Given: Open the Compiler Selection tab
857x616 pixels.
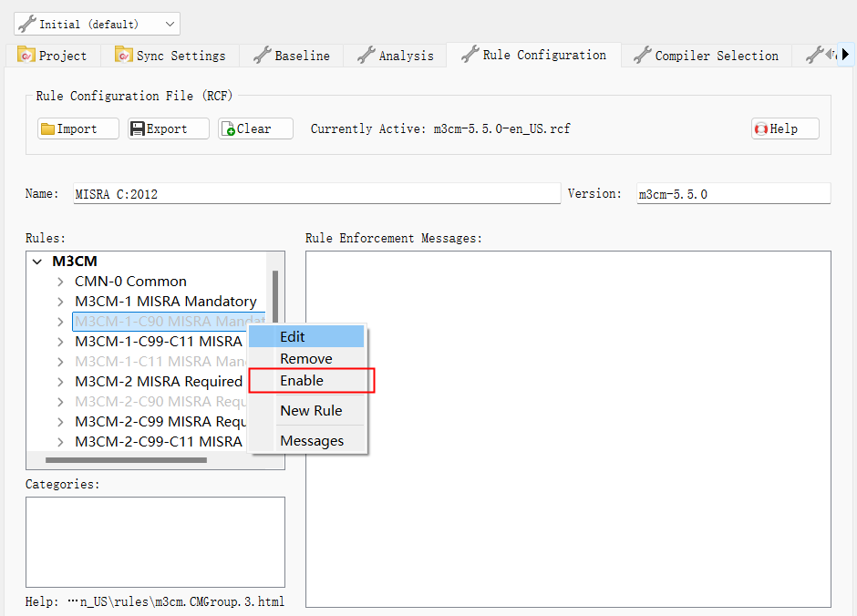Looking at the screenshot, I should click(x=707, y=56).
